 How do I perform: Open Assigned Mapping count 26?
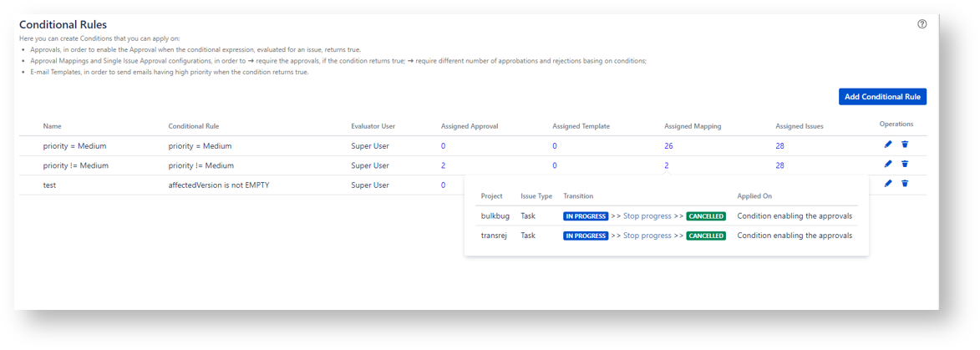[668, 146]
